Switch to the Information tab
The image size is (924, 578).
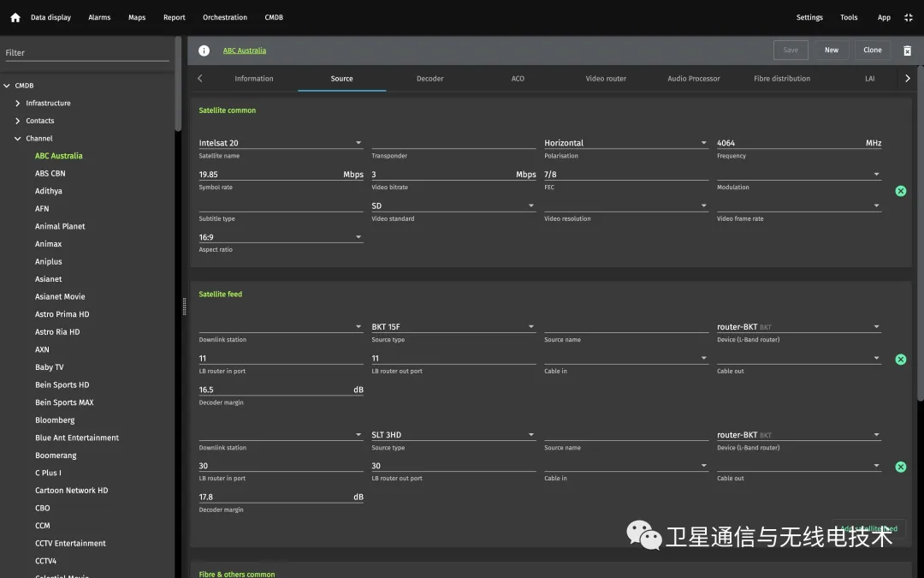click(254, 79)
